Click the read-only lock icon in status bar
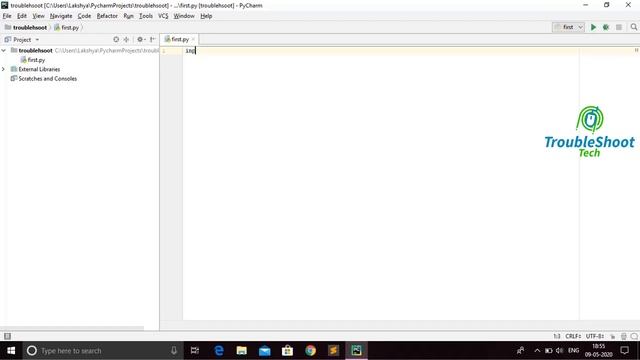This screenshot has height=360, width=640. [613, 336]
